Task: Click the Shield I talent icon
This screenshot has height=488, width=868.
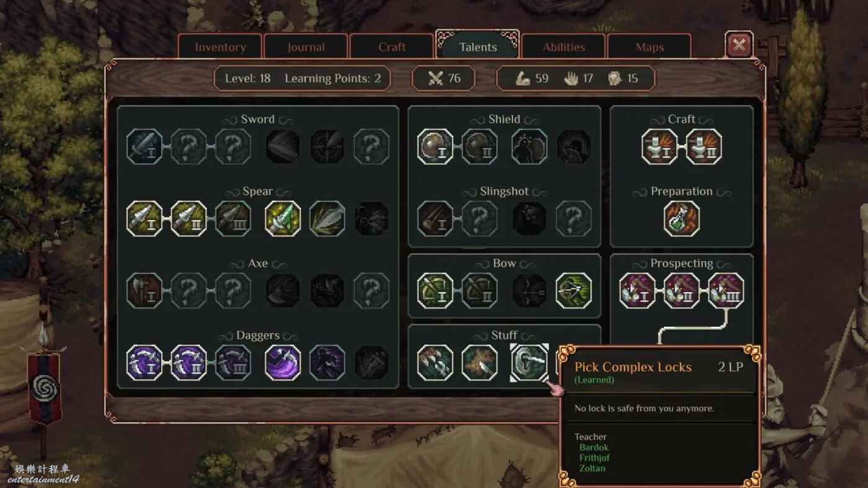Action: tap(435, 146)
